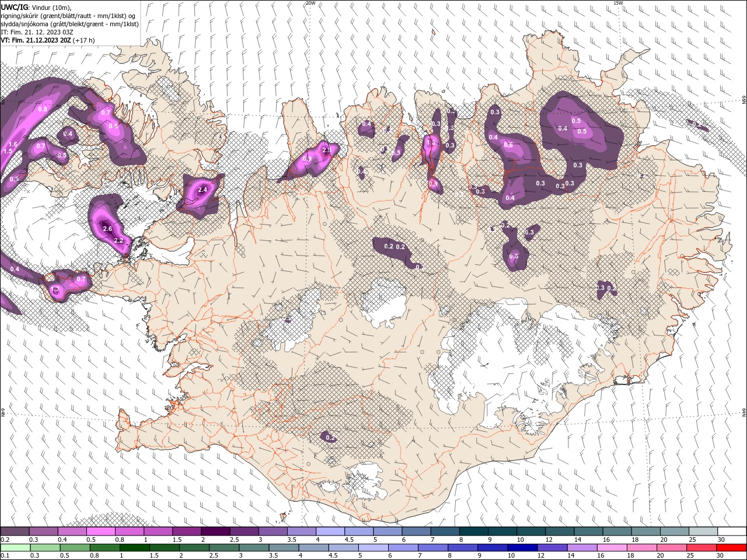Image resolution: width=747 pixels, height=560 pixels.
Task: Pick the dark teal 9 swatch in the snow scale
Action: 502,531
